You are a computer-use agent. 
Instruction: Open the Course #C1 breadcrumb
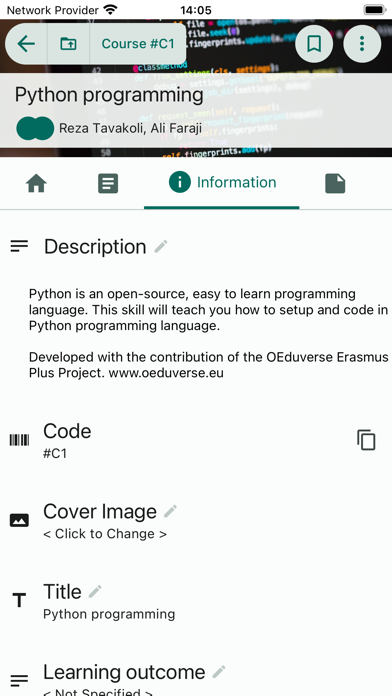pyautogui.click(x=138, y=44)
